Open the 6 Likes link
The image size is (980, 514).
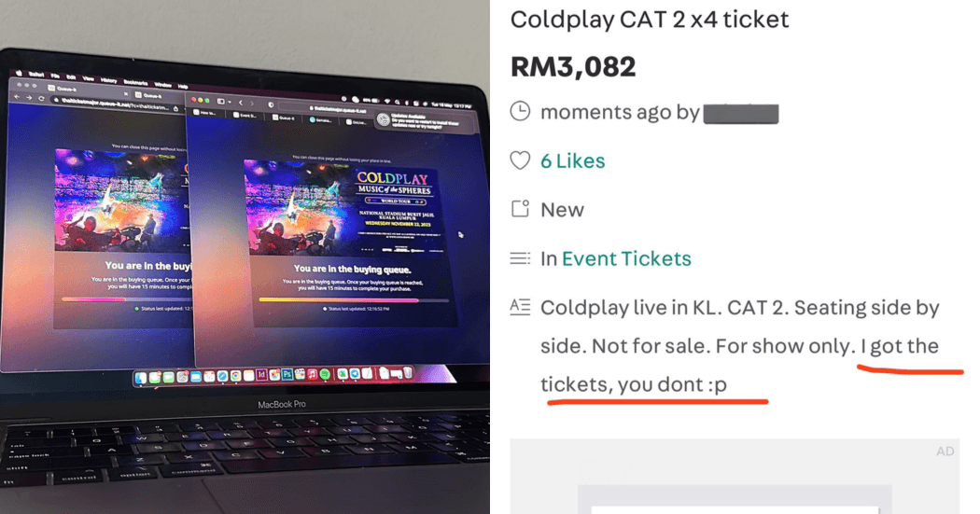click(572, 161)
